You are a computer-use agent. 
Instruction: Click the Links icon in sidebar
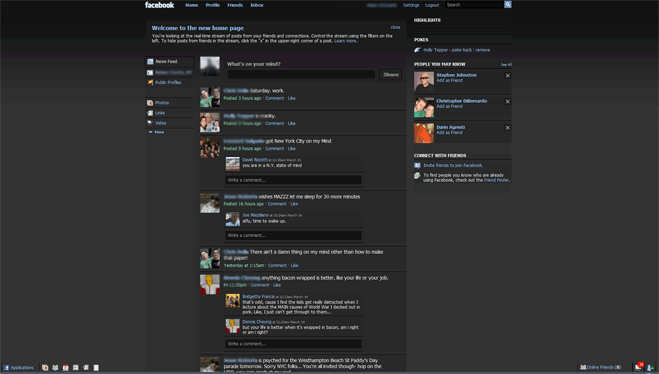tap(150, 113)
